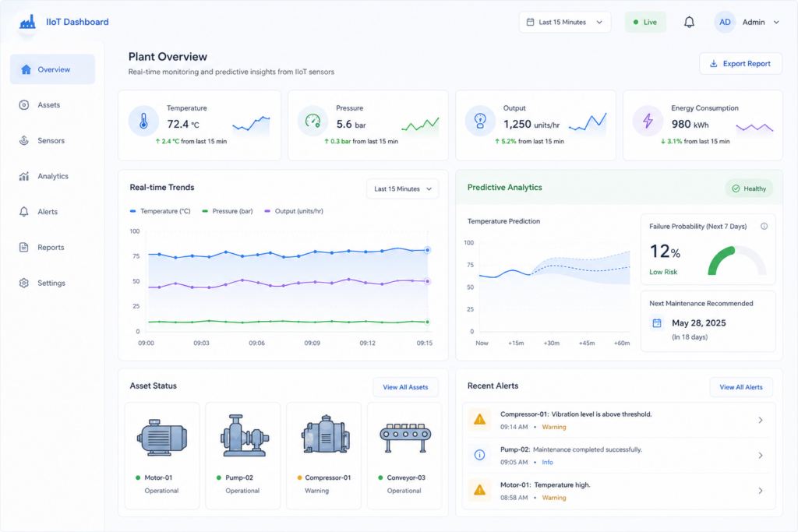This screenshot has height=532, width=798.
Task: Click the info circle on Pump-02 alert
Action: 479,455
